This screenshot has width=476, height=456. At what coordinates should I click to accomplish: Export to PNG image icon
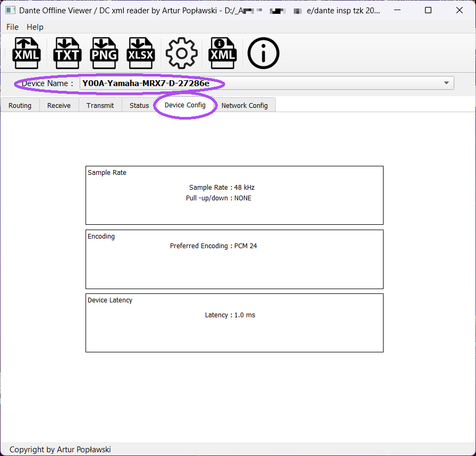pyautogui.click(x=104, y=53)
